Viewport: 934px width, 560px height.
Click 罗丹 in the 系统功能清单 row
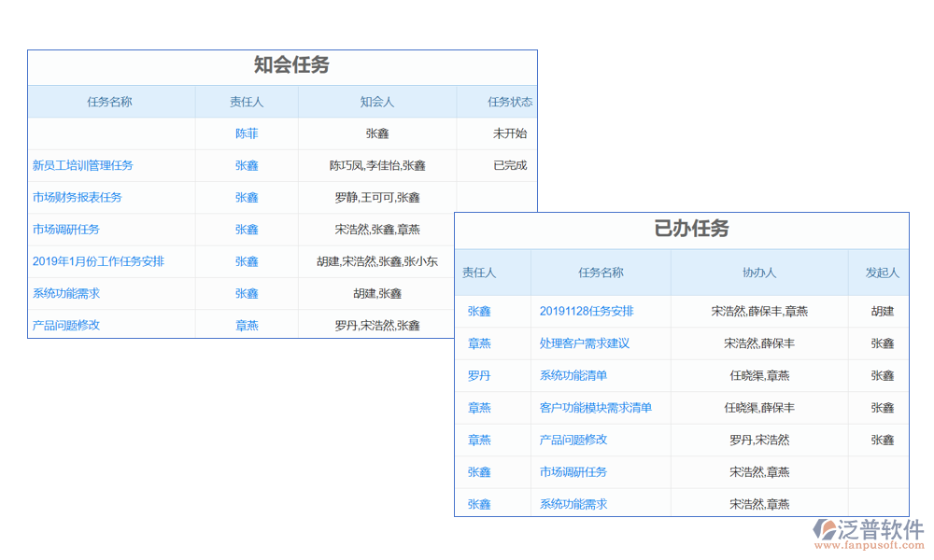(479, 375)
